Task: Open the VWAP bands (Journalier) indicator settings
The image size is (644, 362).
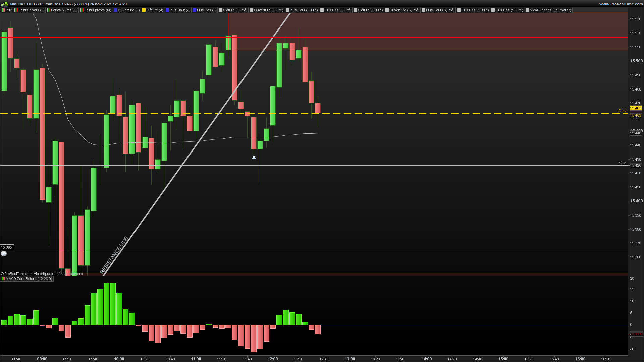Action: point(550,10)
